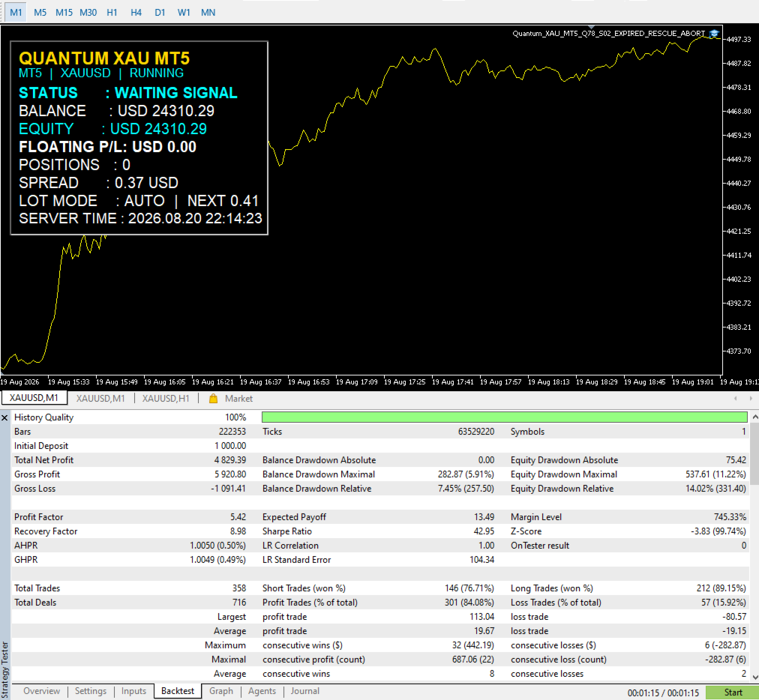The image size is (759, 700).
Task: Click the History Quality green bar
Action: [505, 417]
